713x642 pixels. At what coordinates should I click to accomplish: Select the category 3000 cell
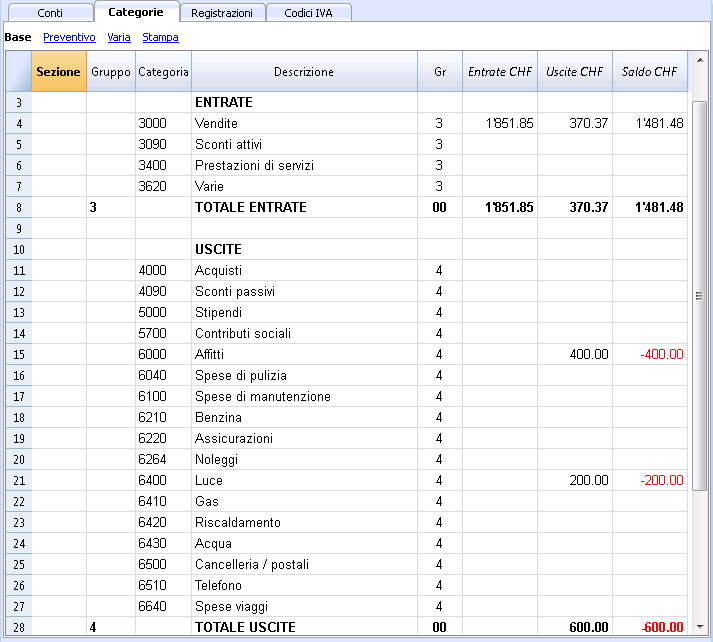[x=163, y=123]
